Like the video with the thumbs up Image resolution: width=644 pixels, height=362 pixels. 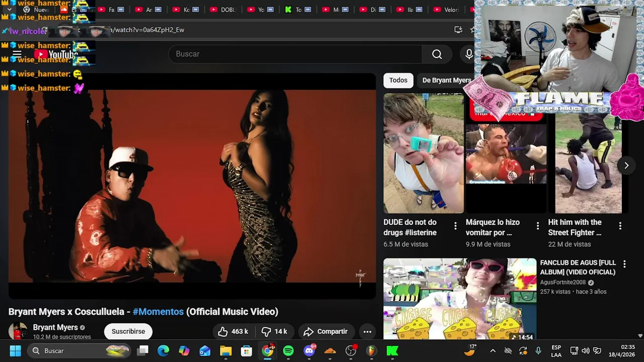233,331
